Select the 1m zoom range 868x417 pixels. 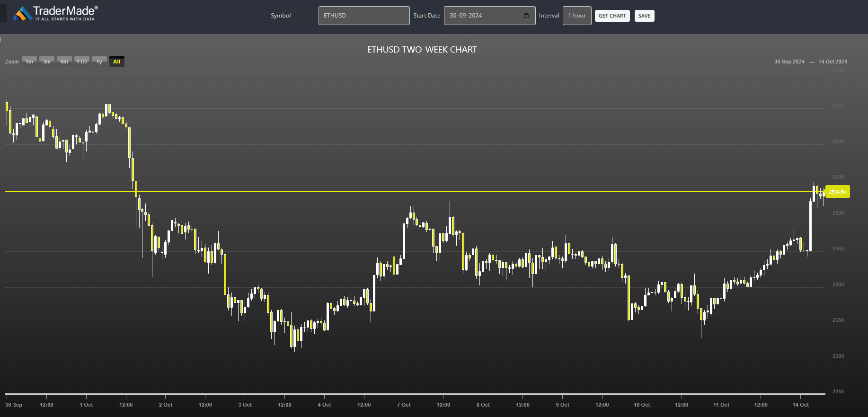click(x=29, y=62)
